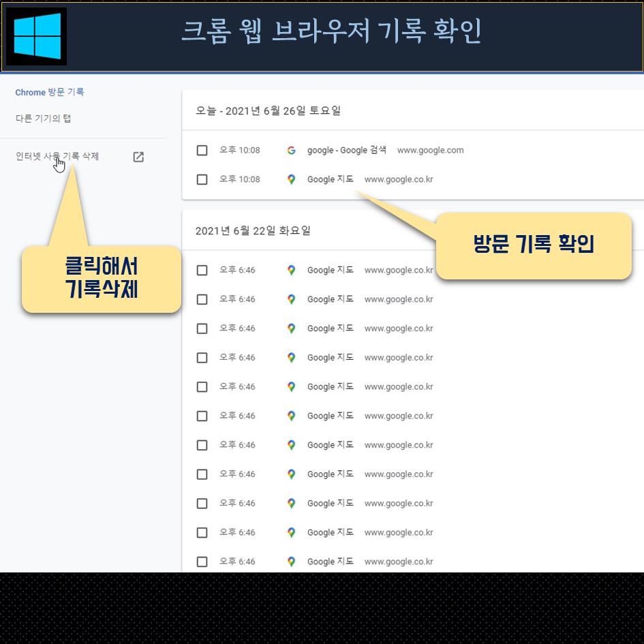644x644 pixels.
Task: Click the 2021년 6월 22일 화요일 date header
Action: 253,231
